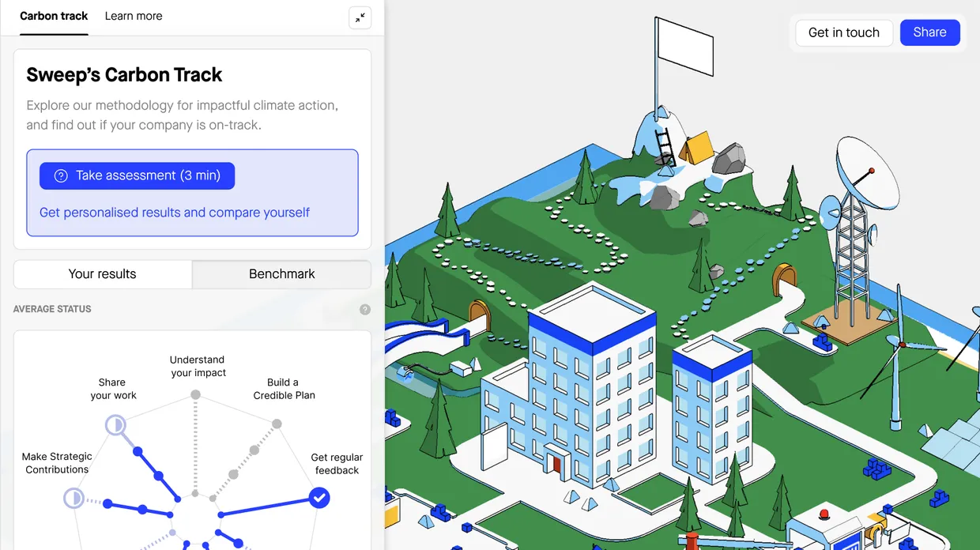Follow the Get personalised results link
The image size is (980, 550).
pyautogui.click(x=175, y=213)
